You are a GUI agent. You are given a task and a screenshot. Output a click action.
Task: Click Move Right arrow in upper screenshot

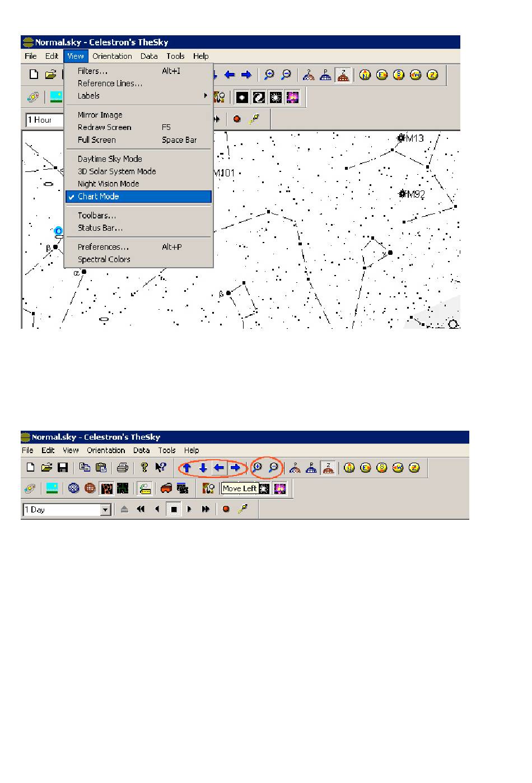pos(246,74)
